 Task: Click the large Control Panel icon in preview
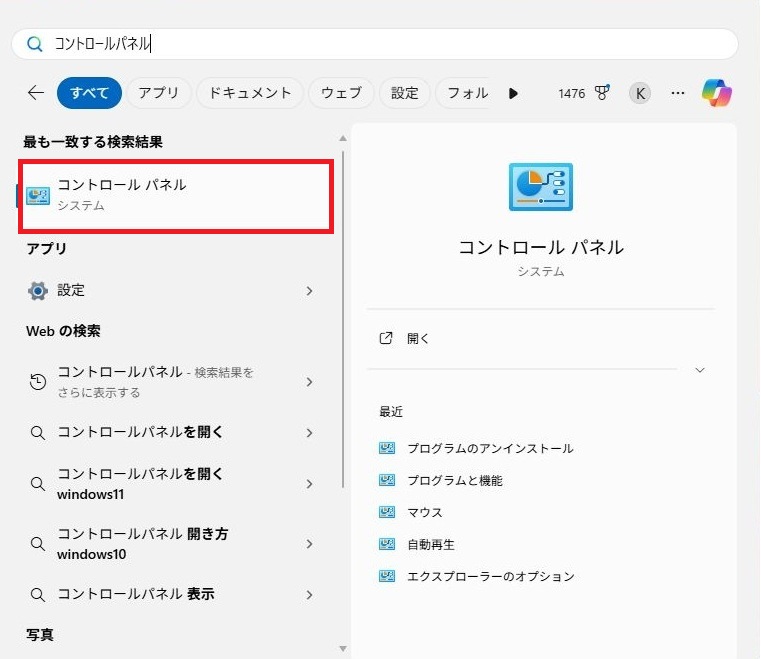click(541, 186)
